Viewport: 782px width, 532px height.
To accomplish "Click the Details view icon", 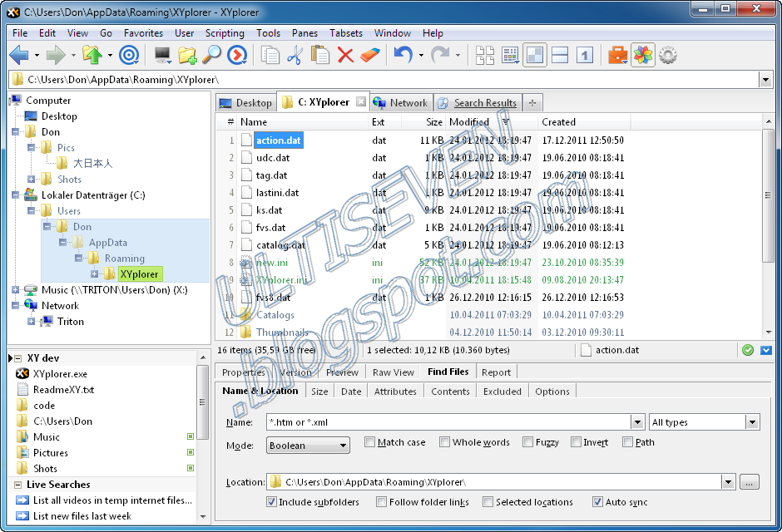I will (510, 55).
